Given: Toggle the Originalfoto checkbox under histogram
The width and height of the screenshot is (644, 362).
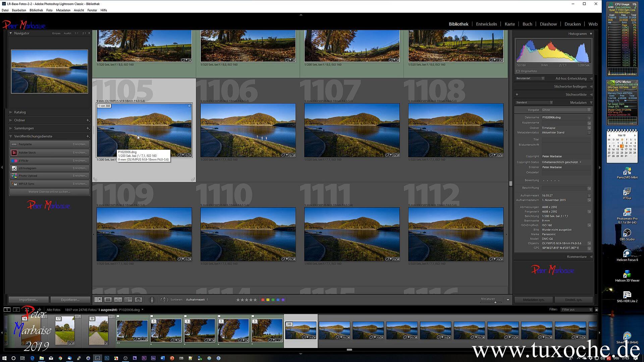Looking at the screenshot, I should [518, 71].
